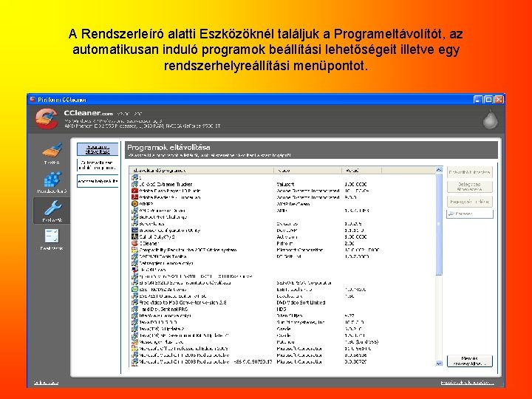Select the Messenger Plus! Live row name
The width and height of the screenshot is (532, 399).
161,342
